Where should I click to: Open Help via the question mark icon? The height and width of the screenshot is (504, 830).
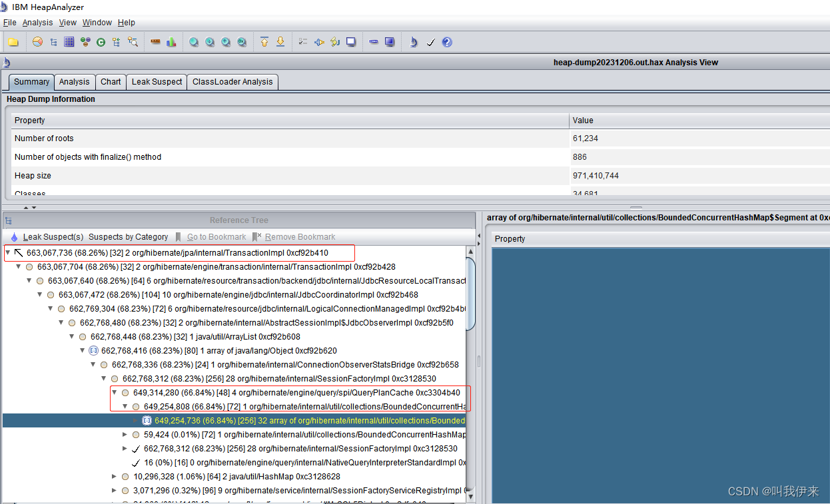pyautogui.click(x=446, y=41)
